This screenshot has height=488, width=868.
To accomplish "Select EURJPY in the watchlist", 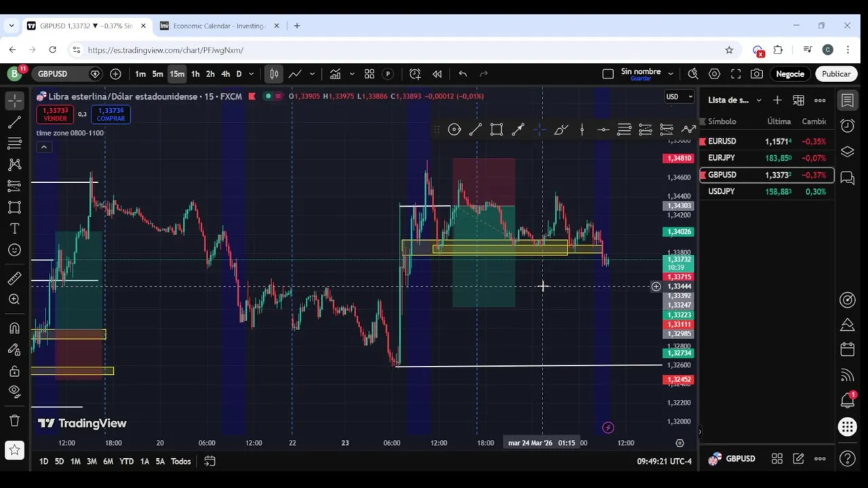I will [x=767, y=158].
